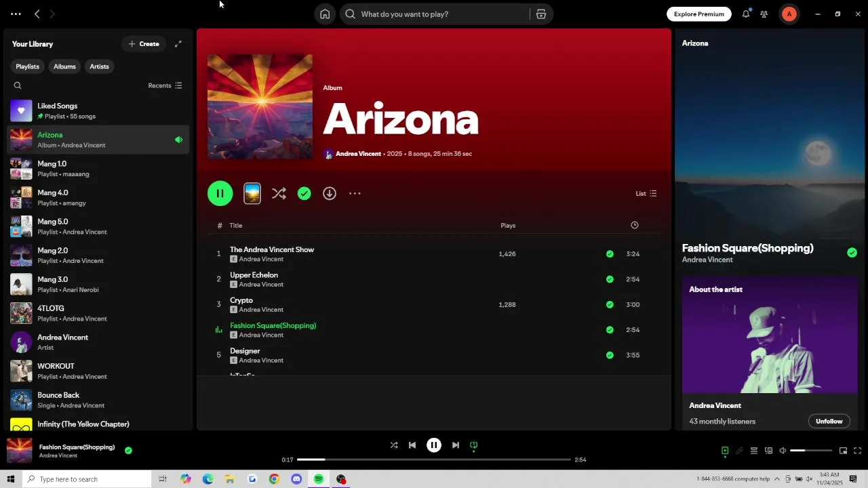This screenshot has width=868, height=488.
Task: Select the Upper Echelon track
Action: [x=254, y=275]
